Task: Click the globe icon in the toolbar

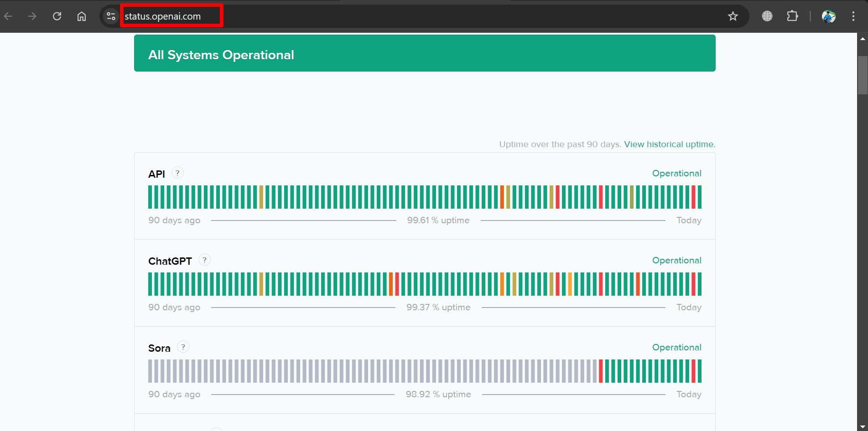Action: [x=767, y=16]
